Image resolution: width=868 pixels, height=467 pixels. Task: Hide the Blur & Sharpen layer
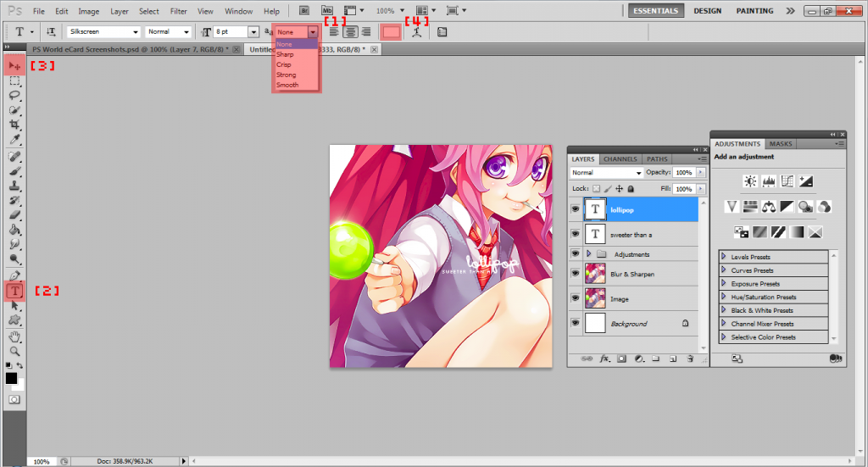tap(576, 275)
